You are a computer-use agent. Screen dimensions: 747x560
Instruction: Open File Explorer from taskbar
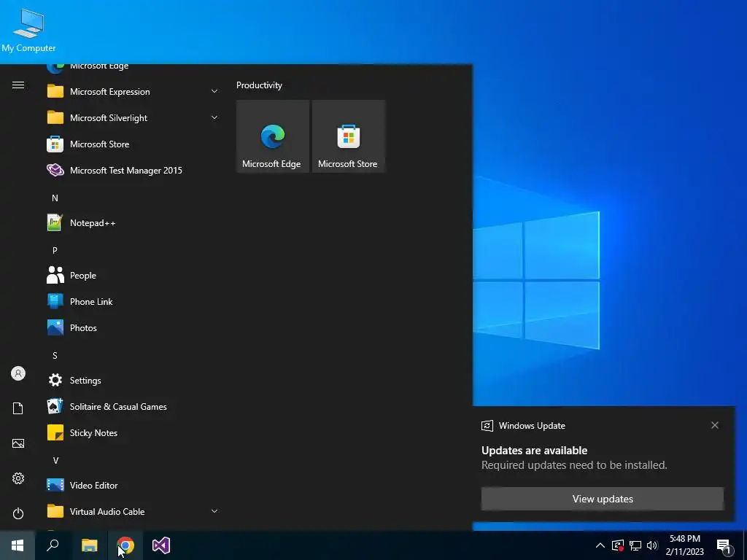point(89,545)
